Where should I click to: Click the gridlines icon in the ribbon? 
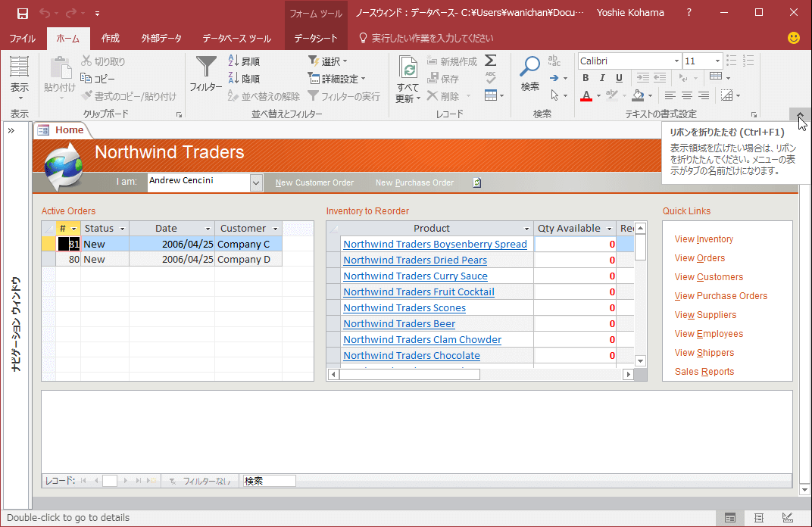pos(716,77)
